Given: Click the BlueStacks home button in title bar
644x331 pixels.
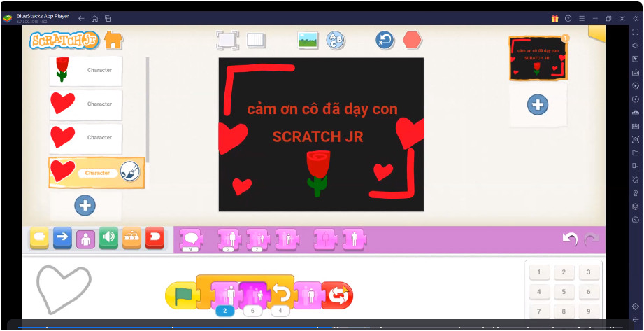Looking at the screenshot, I should coord(94,18).
